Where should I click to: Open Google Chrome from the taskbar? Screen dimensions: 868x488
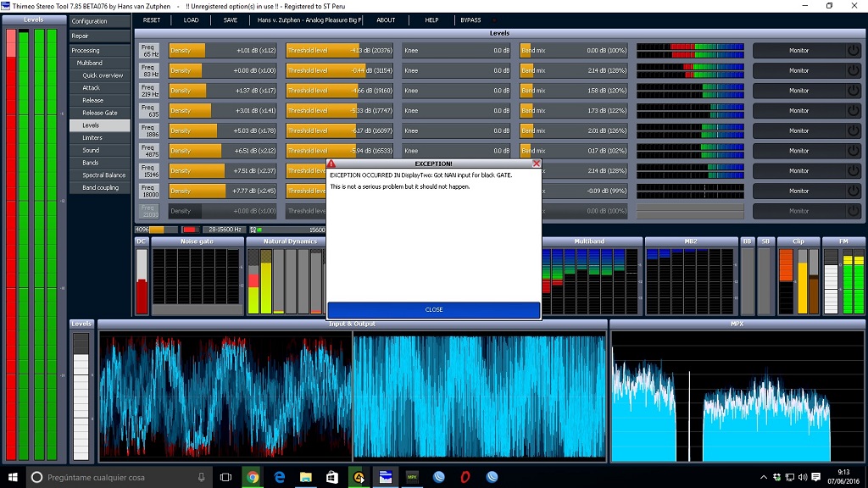click(253, 477)
